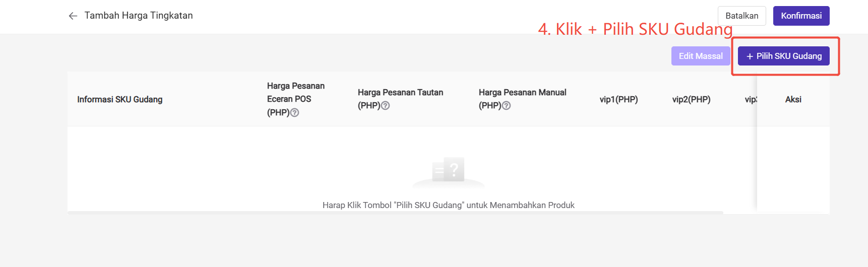Select the vip2(PHP) column header

pyautogui.click(x=691, y=100)
